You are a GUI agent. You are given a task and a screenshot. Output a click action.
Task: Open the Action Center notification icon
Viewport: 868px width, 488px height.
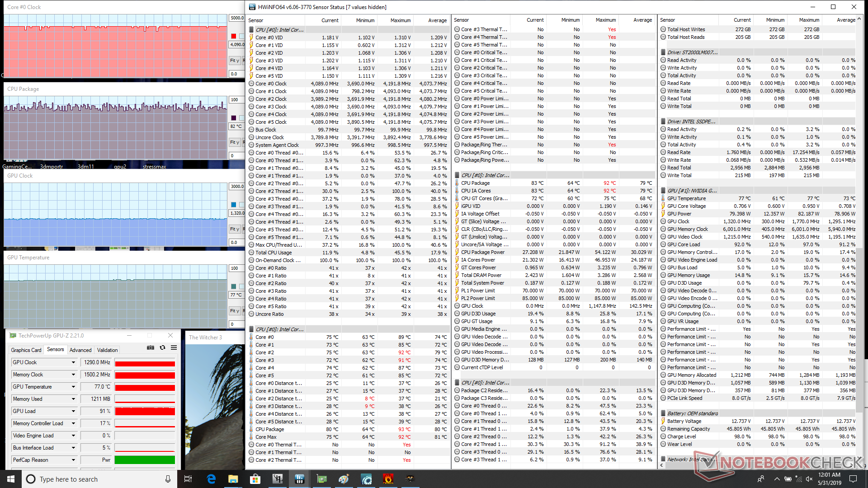click(x=853, y=479)
